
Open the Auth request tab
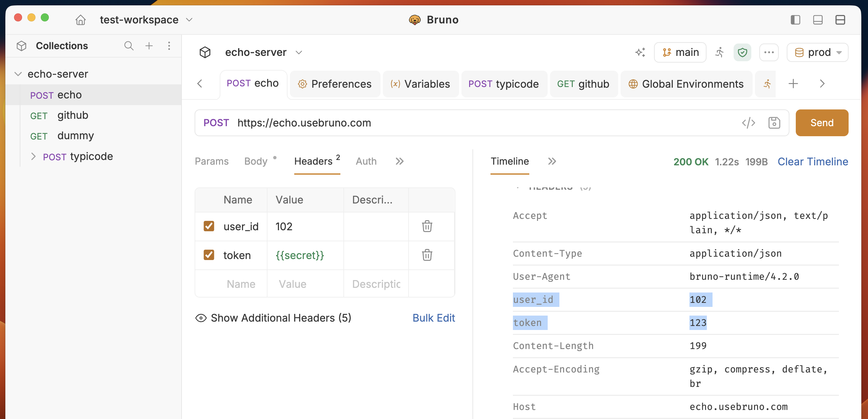[366, 161]
